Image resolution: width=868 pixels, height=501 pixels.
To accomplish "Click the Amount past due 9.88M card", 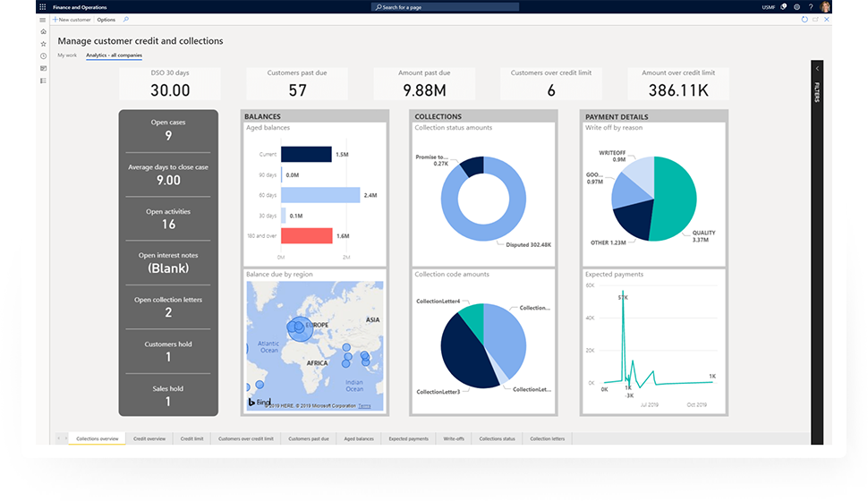I will (x=424, y=83).
